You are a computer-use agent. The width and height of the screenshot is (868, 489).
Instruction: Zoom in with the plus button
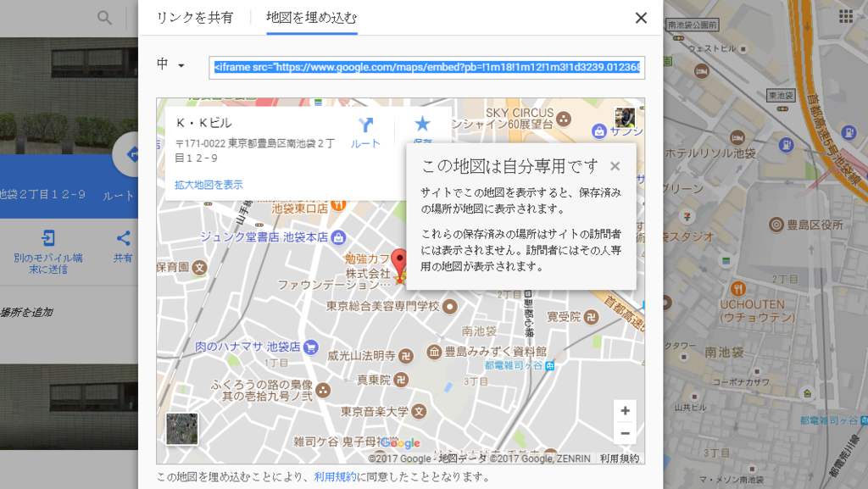625,410
